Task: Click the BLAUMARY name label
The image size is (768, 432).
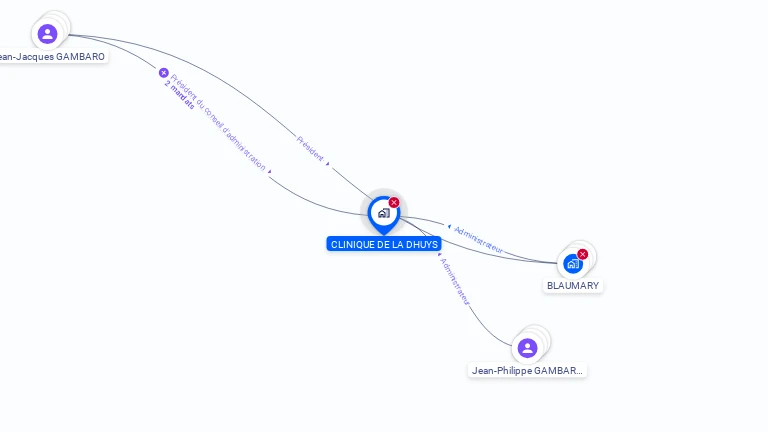Action: pyautogui.click(x=573, y=286)
